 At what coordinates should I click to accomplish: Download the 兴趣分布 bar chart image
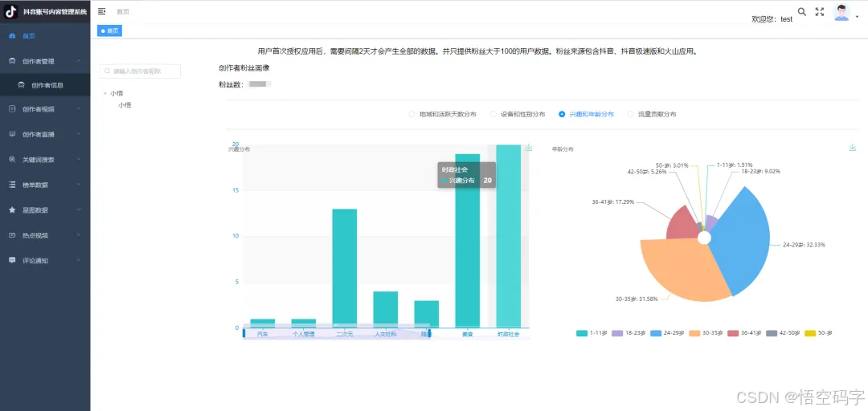529,147
